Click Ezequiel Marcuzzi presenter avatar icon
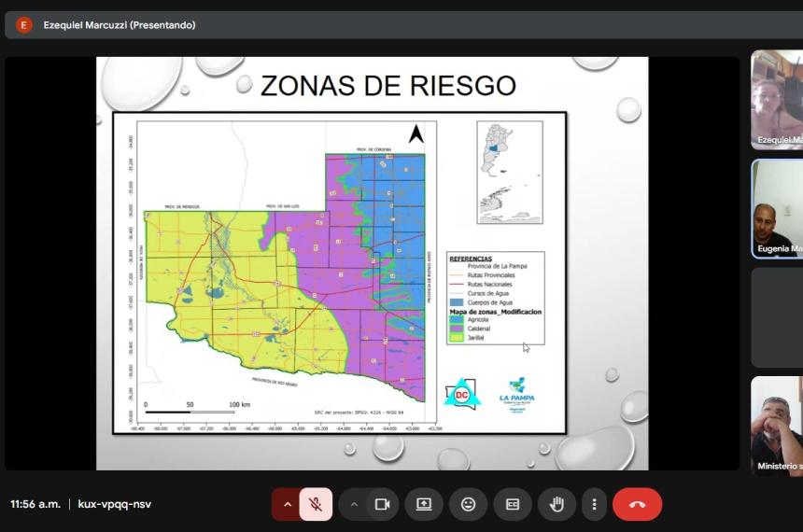 click(24, 25)
